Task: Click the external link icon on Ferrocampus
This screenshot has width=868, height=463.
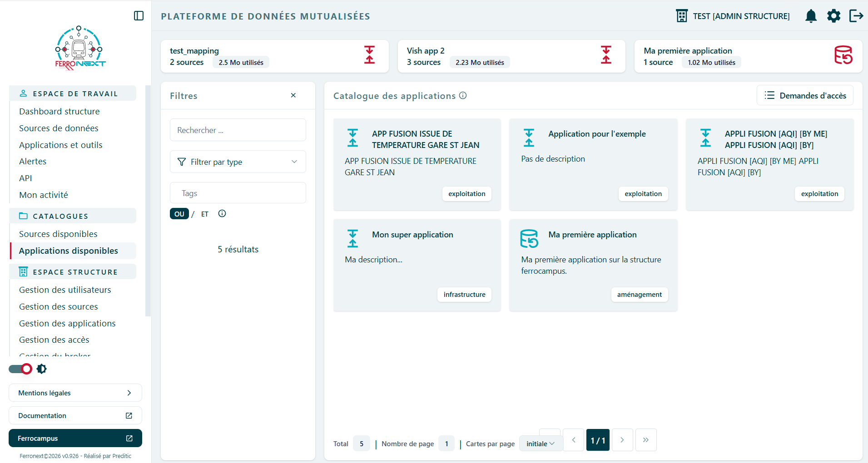Action: 129,438
